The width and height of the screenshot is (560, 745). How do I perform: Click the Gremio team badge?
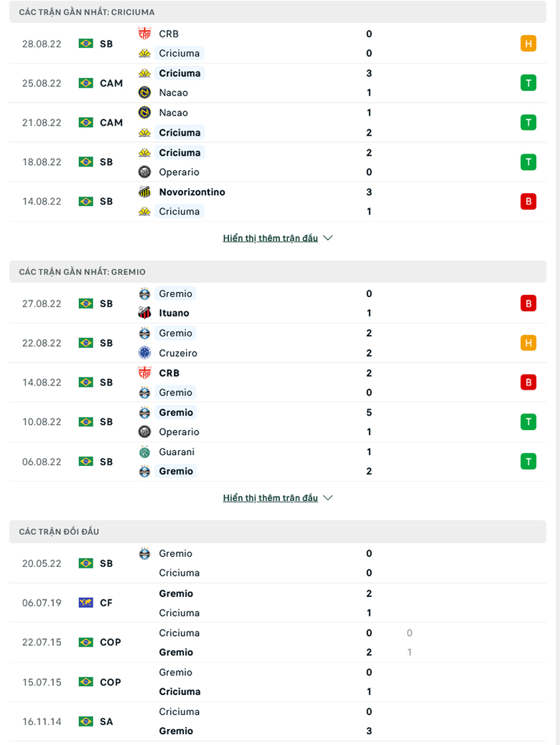pos(144,294)
